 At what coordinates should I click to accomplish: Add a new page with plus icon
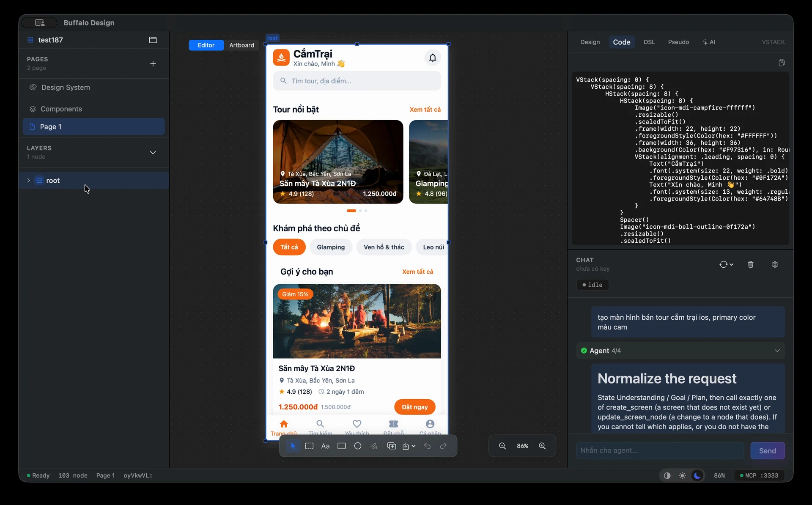(x=153, y=63)
